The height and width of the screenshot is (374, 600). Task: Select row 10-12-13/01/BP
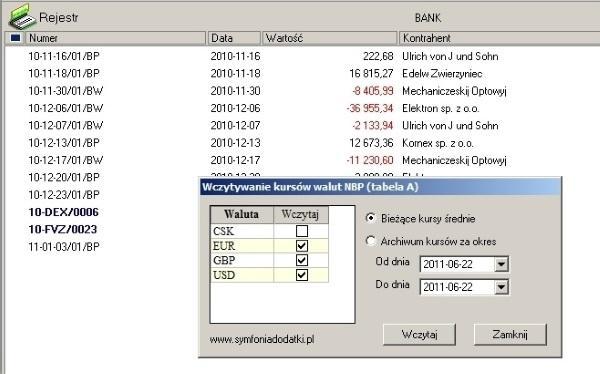[64, 143]
